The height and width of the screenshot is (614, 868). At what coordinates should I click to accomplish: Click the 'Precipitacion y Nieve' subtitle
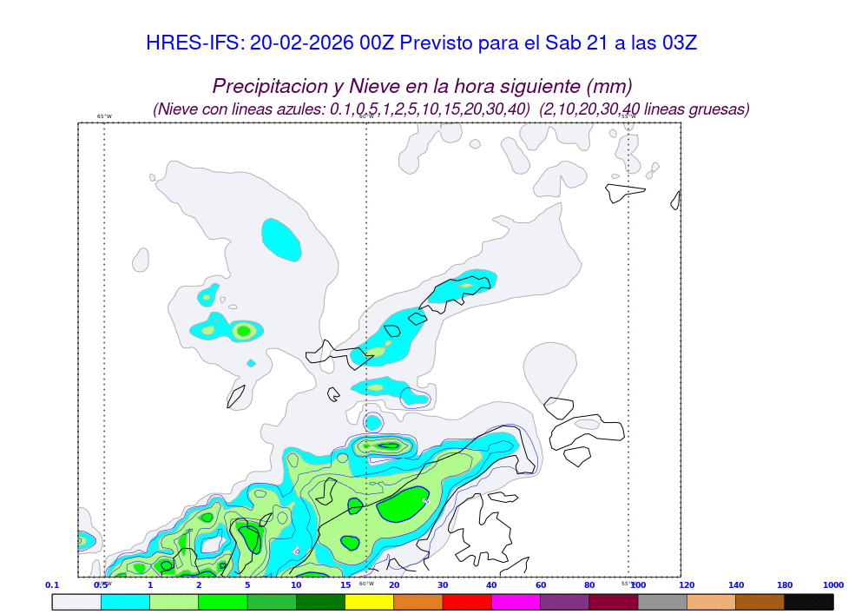pos(422,87)
